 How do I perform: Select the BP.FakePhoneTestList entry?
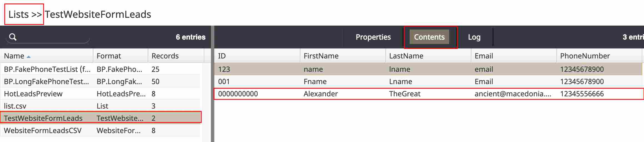[100, 69]
